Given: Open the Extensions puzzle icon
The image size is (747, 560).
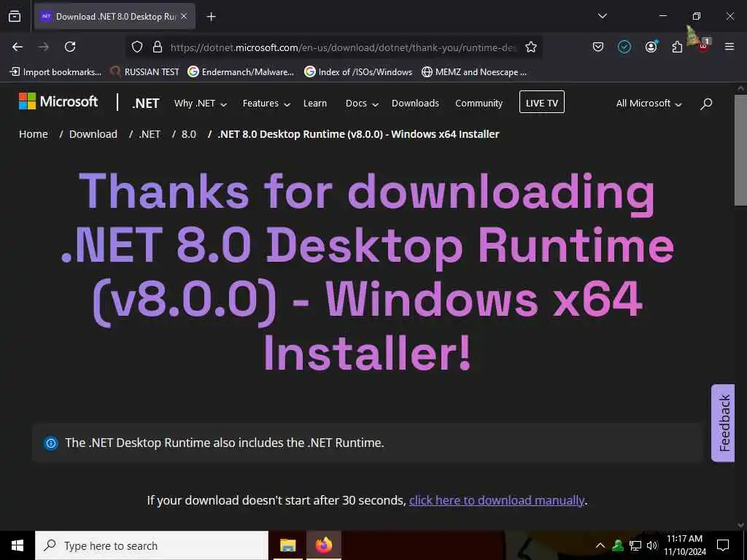Looking at the screenshot, I should pyautogui.click(x=677, y=47).
